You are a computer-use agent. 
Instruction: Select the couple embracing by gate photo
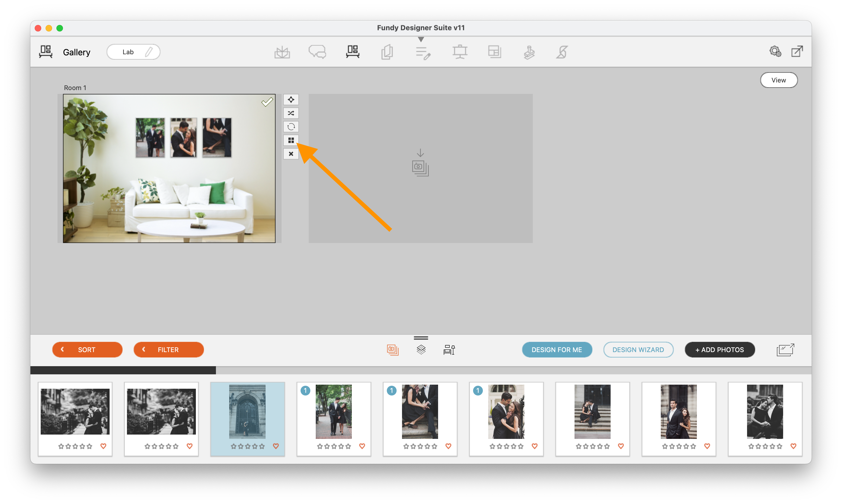506,412
